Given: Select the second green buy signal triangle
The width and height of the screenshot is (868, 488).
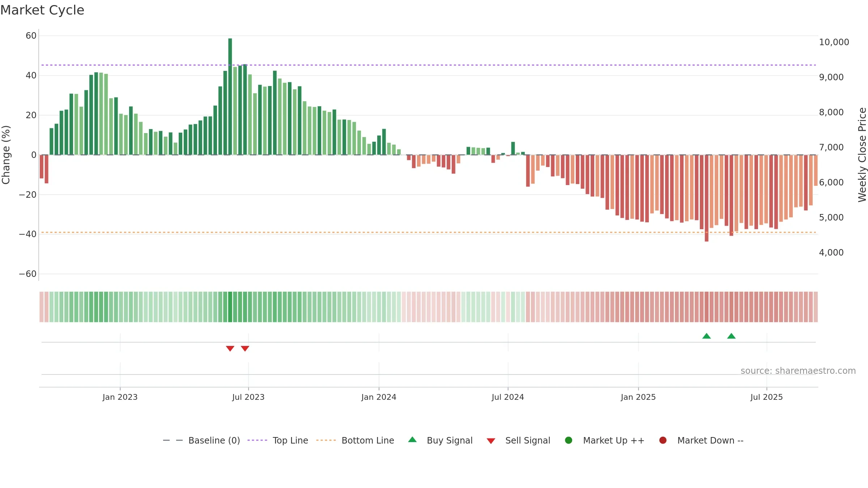Looking at the screenshot, I should point(731,336).
